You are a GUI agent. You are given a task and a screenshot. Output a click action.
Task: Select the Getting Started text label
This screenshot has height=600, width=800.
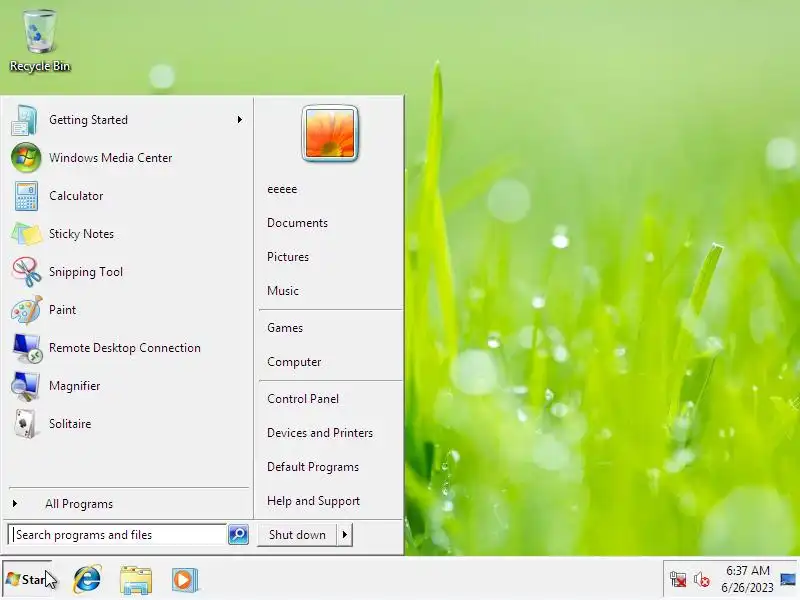click(x=88, y=120)
